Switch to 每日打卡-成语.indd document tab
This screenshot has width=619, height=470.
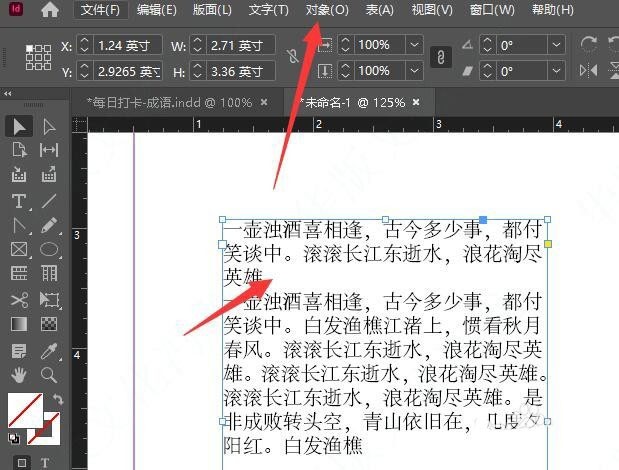click(x=168, y=102)
